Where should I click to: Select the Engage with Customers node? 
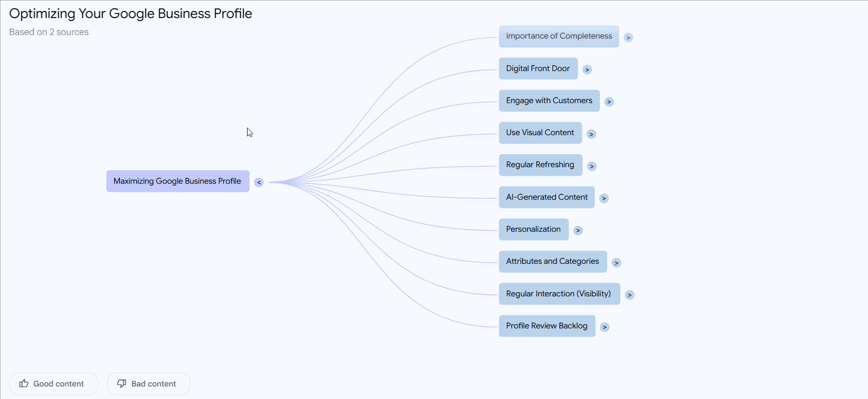549,101
